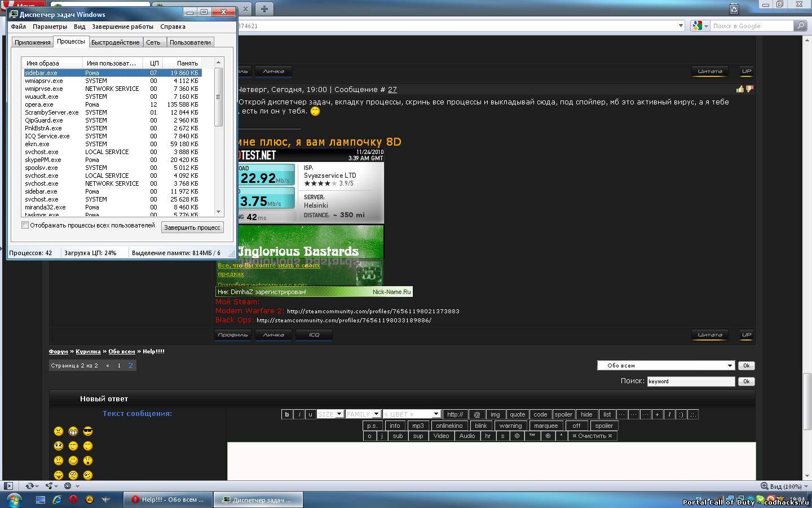Switch to the Приложения tab
The height and width of the screenshot is (508, 812).
point(32,42)
